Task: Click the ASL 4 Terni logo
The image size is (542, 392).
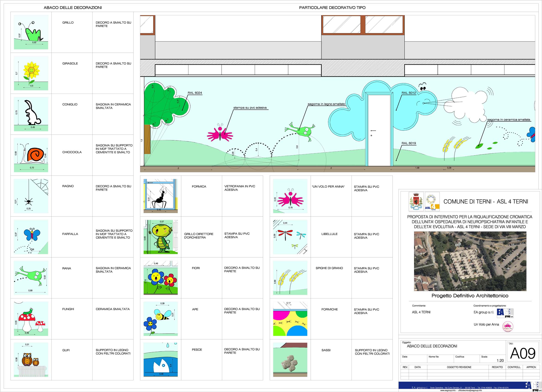Action: (x=432, y=201)
